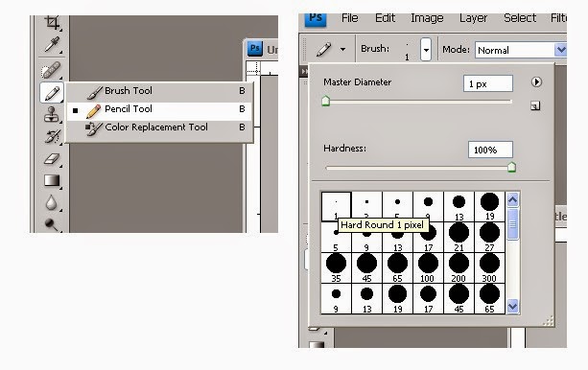This screenshot has width=588, height=370.
Task: Click the brush picker resize grip corner
Action: tap(549, 320)
